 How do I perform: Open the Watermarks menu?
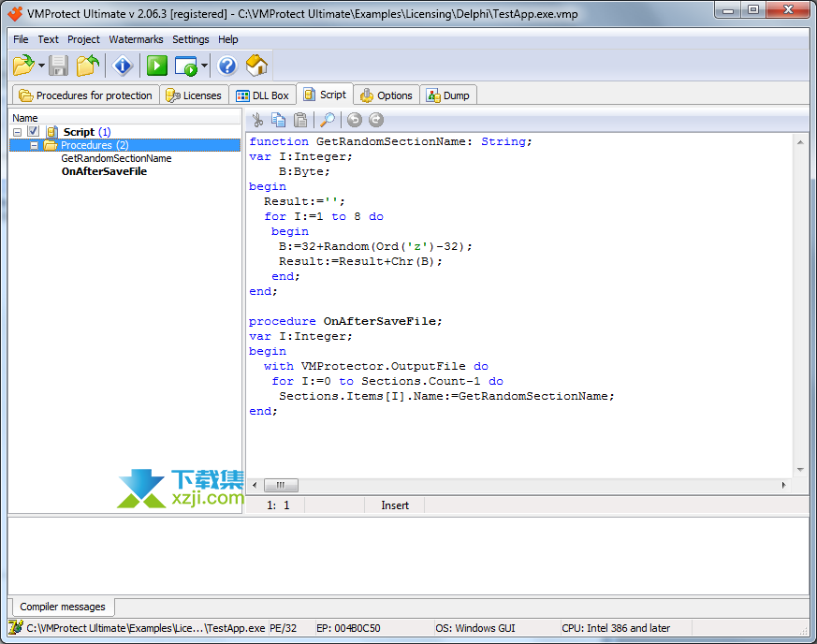[x=136, y=39]
